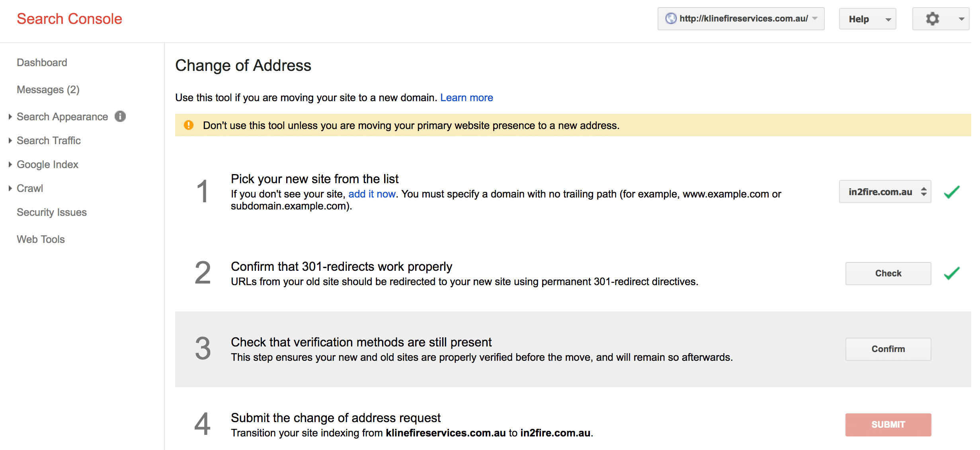Expand the Crawl section arrow
980x450 pixels.
coord(10,188)
